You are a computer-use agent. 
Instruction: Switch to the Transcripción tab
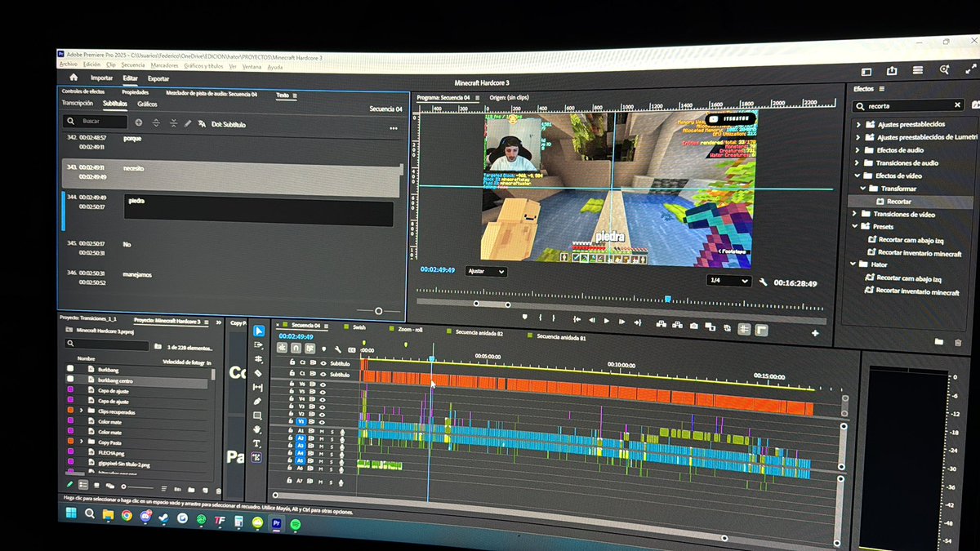[x=78, y=104]
